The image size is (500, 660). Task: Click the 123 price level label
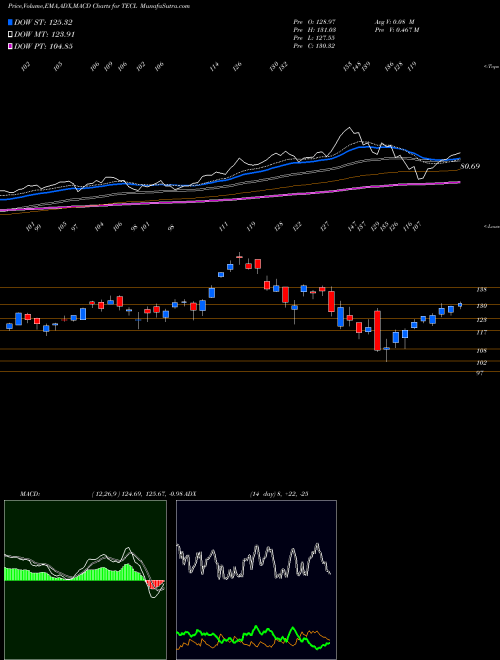(481, 320)
